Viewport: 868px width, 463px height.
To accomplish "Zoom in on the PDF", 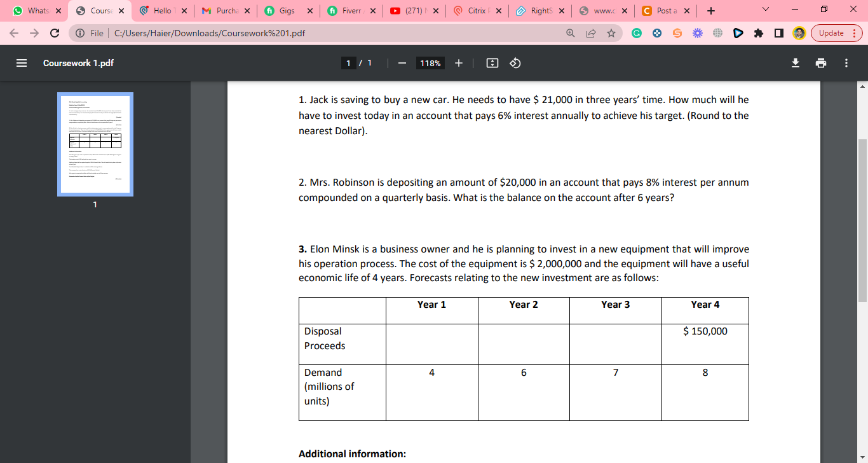I will 458,63.
